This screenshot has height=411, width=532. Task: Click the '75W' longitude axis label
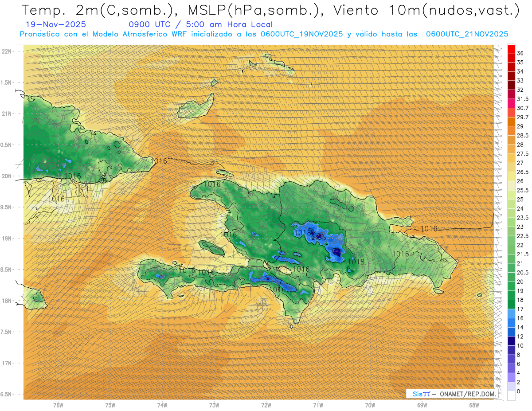click(110, 405)
